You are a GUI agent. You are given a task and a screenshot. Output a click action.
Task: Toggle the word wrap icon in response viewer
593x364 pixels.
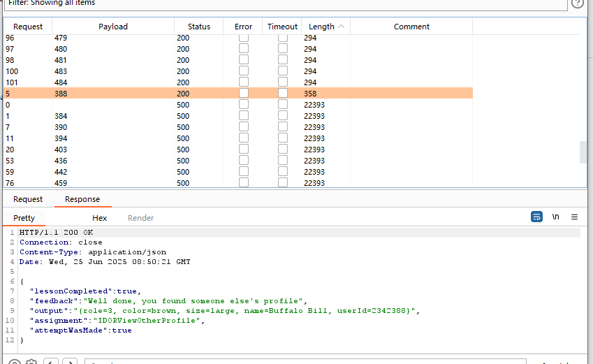point(536,217)
